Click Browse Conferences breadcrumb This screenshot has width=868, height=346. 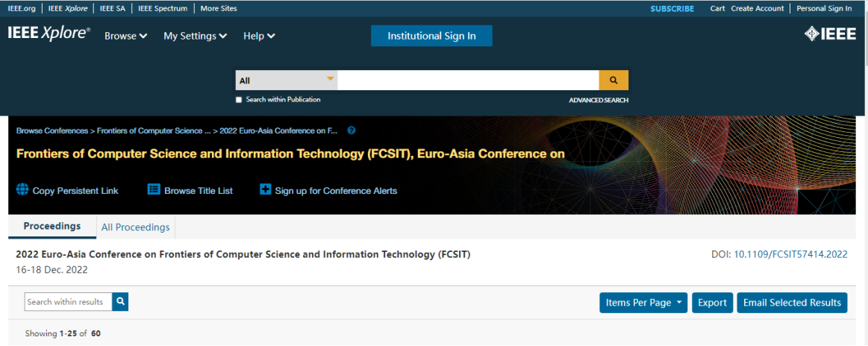52,131
